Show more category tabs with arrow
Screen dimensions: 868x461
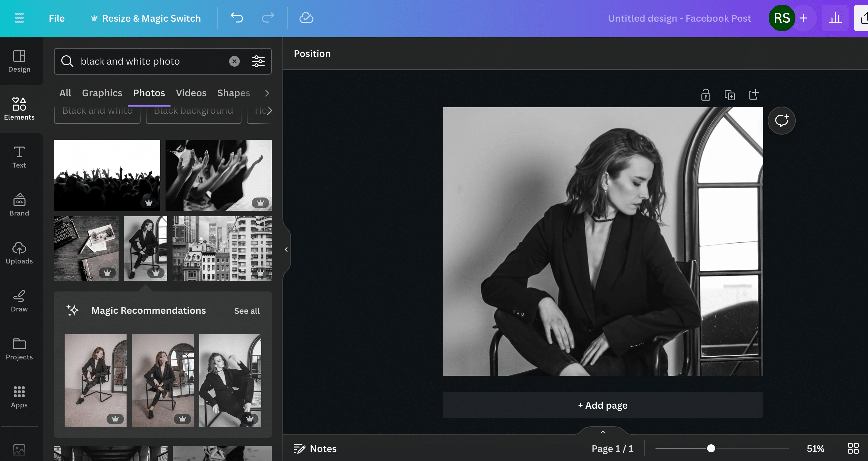(x=267, y=93)
